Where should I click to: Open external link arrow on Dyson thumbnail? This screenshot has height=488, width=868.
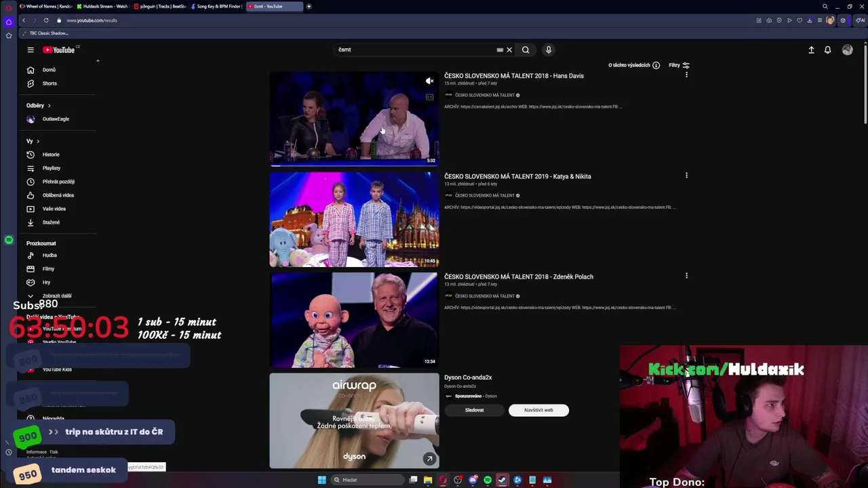[x=429, y=459]
